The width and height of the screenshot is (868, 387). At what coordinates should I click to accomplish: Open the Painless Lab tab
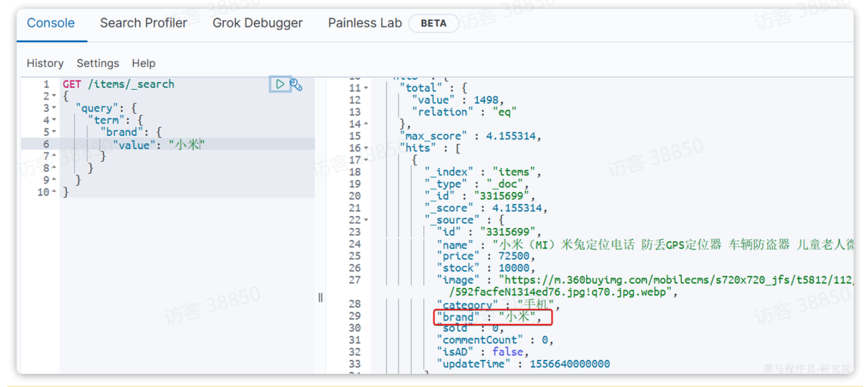coord(365,23)
